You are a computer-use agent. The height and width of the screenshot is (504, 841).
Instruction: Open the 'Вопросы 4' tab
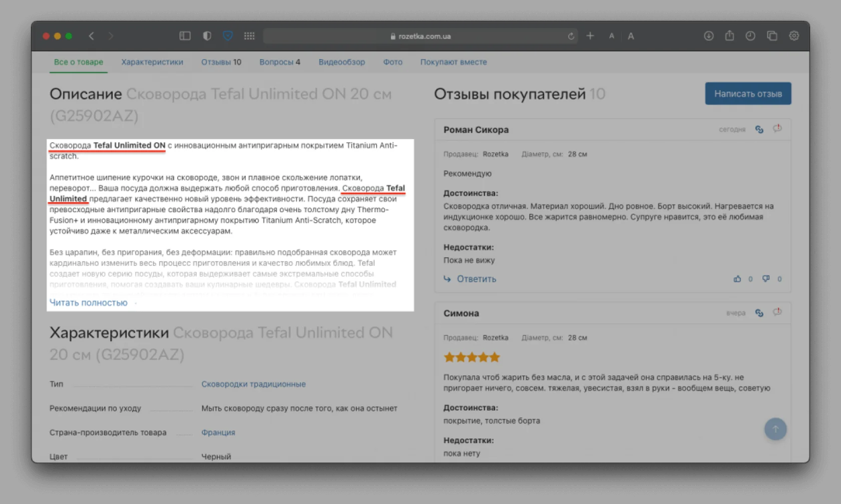tap(280, 62)
